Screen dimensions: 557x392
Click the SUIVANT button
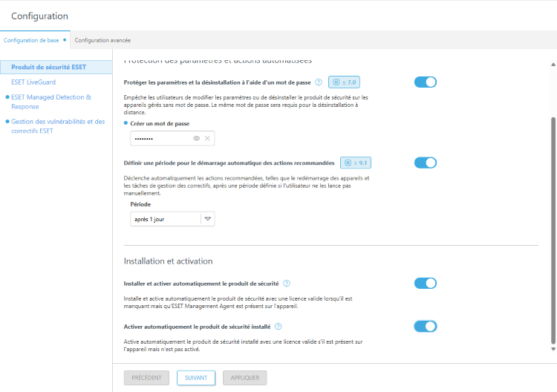(x=196, y=378)
